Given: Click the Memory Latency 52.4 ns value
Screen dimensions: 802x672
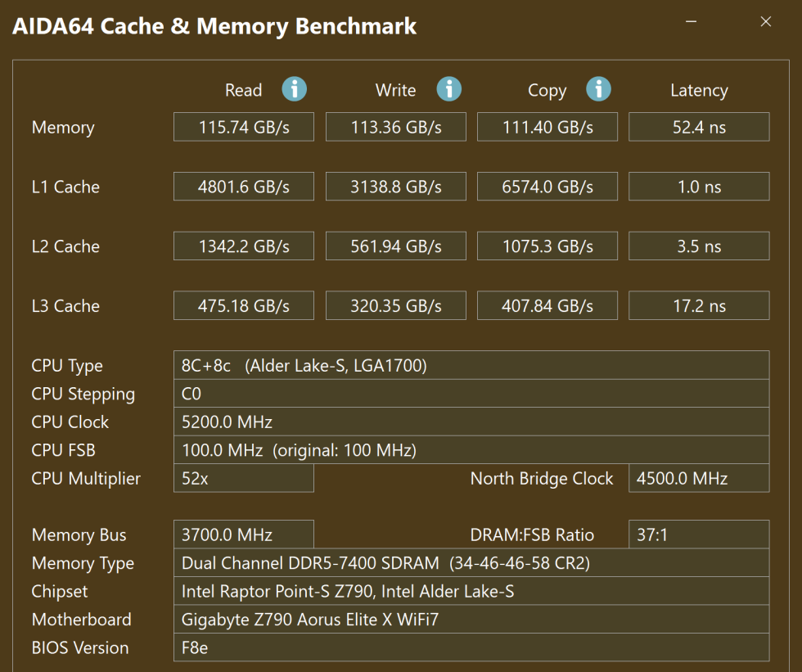Looking at the screenshot, I should coord(699,127).
